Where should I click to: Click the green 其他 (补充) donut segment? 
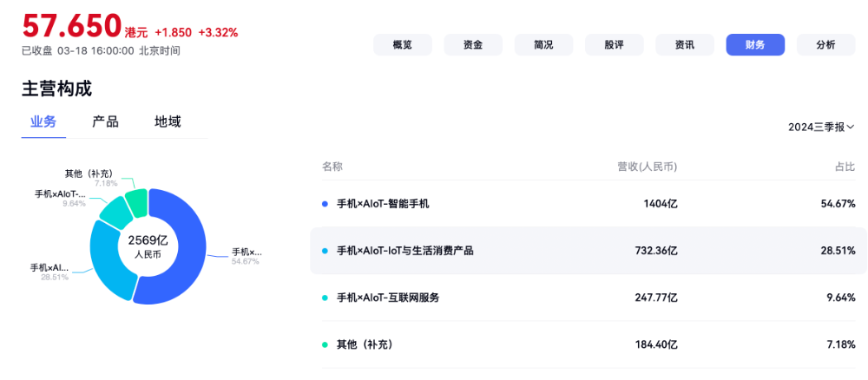tap(137, 202)
